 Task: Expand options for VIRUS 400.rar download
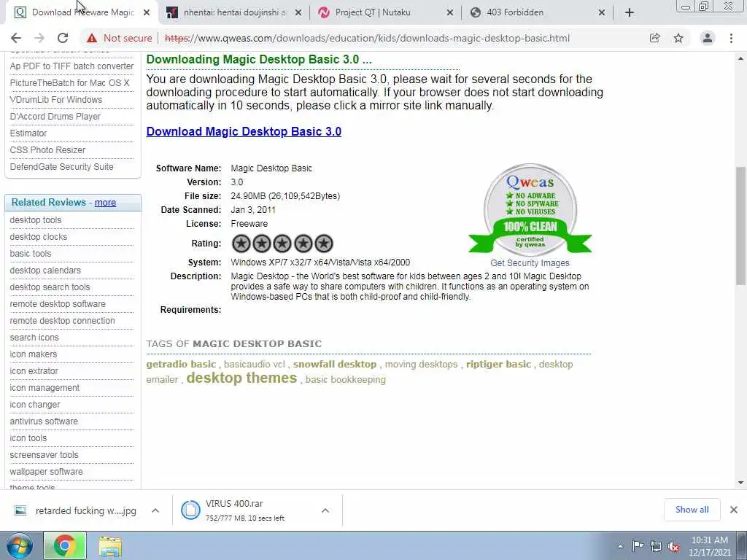pos(325,510)
